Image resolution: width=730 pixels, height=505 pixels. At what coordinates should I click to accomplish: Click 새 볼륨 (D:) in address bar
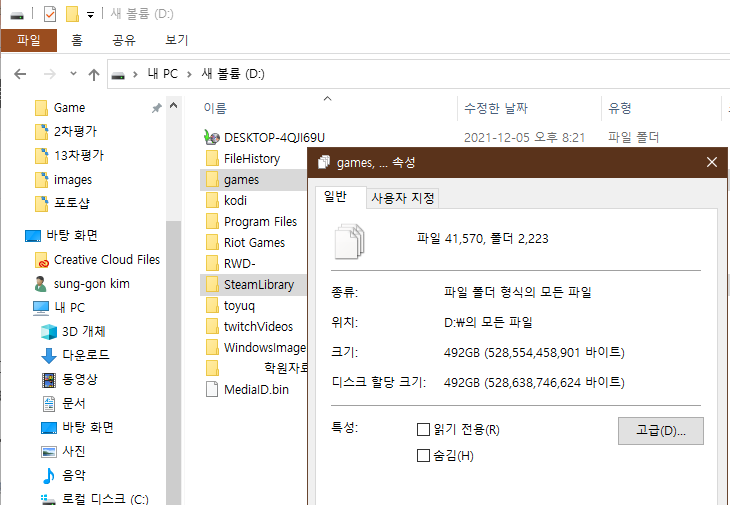(x=233, y=74)
